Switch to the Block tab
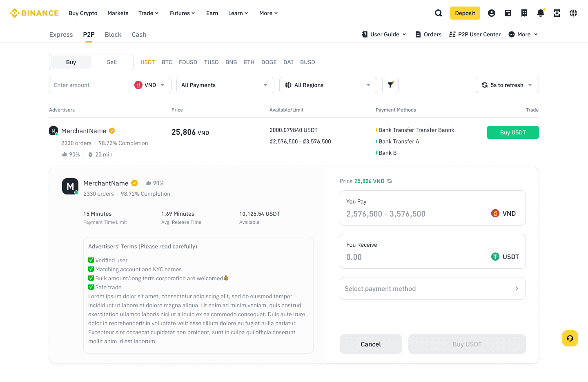The height and width of the screenshot is (382, 588). [x=113, y=34]
